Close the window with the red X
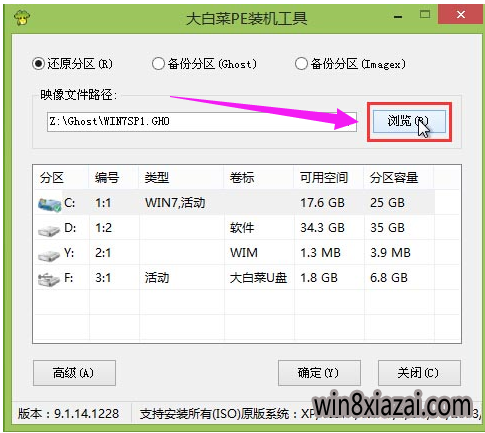The width and height of the screenshot is (485, 433). (x=460, y=14)
